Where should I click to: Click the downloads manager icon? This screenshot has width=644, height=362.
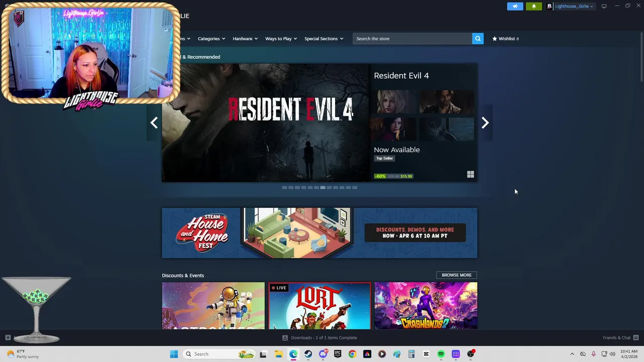[285, 338]
